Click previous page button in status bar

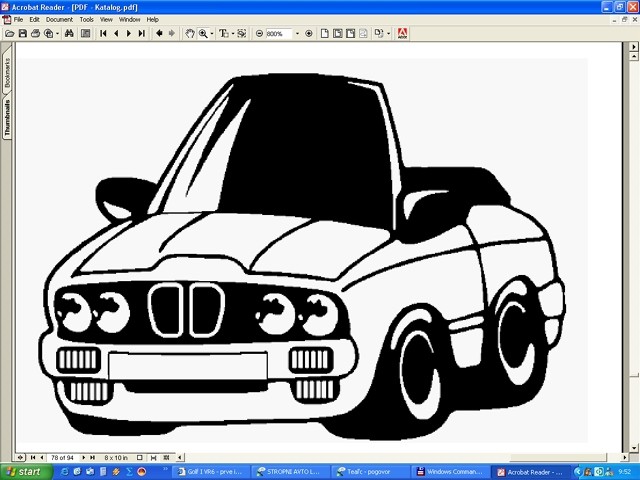42,458
